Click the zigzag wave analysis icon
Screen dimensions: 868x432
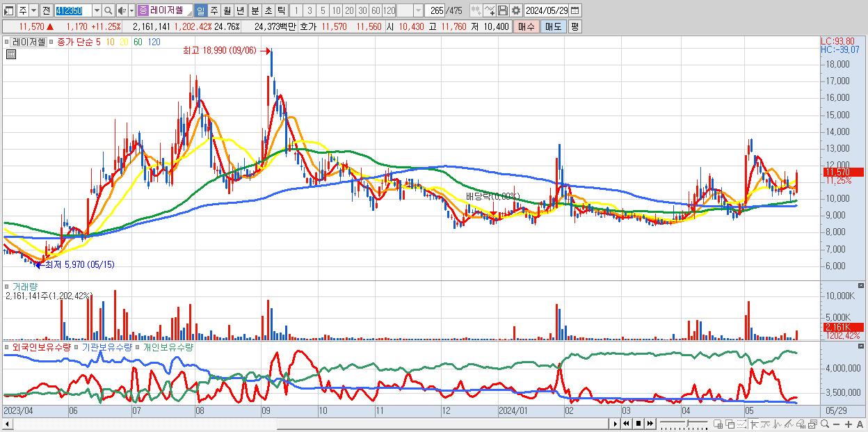(x=778, y=424)
